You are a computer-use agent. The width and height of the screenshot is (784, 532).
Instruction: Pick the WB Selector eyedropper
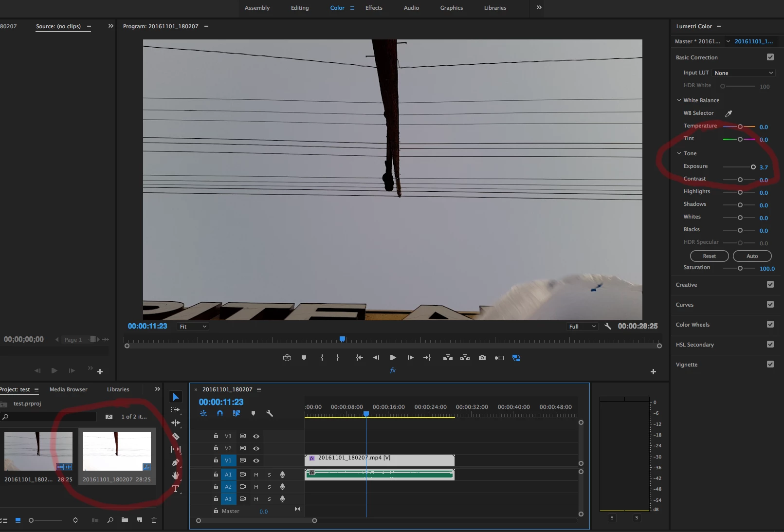click(x=729, y=113)
